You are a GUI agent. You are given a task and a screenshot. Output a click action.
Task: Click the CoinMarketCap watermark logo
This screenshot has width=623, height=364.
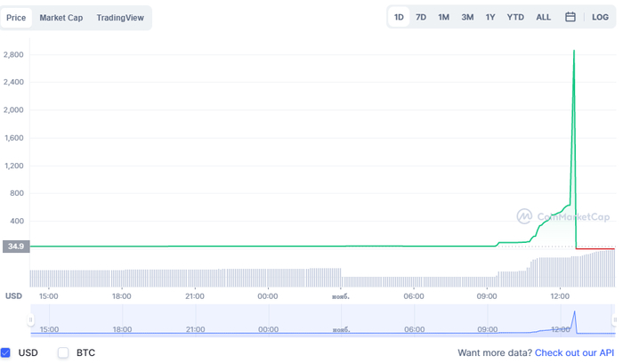pyautogui.click(x=563, y=216)
